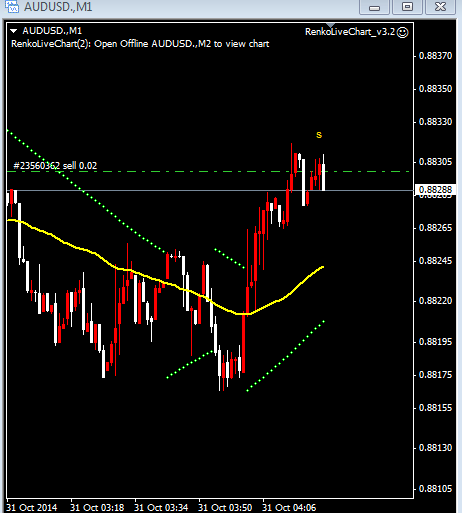Minimize the AUDUSD.,M1 chart window
Image resolution: width=462 pixels, height=513 pixels.
[x=374, y=7]
